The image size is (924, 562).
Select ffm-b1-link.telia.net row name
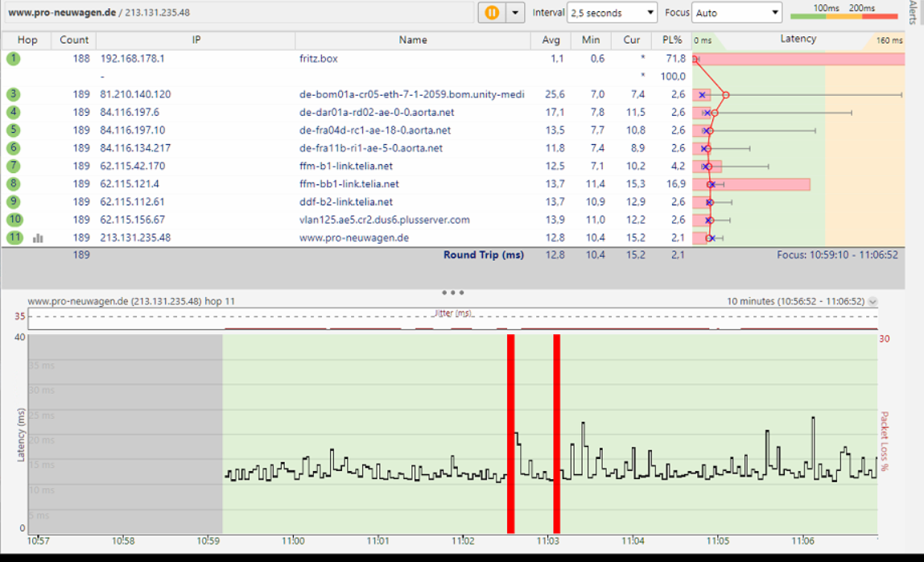(x=346, y=166)
